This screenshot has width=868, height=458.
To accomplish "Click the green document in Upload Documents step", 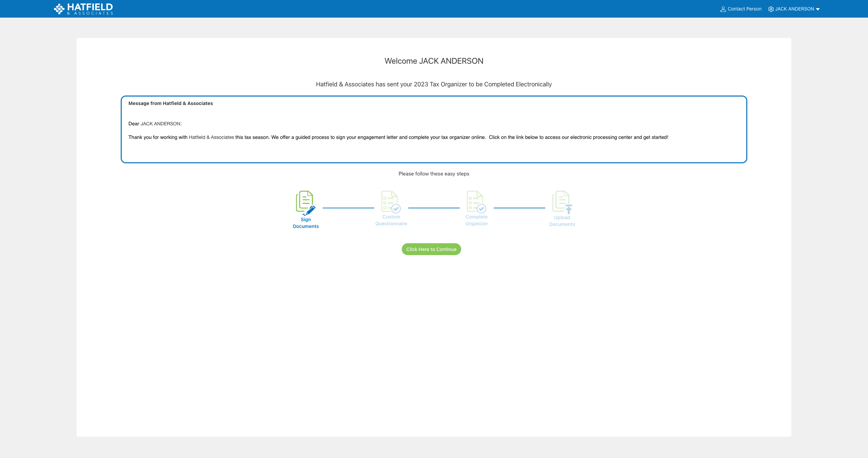I will 560,201.
